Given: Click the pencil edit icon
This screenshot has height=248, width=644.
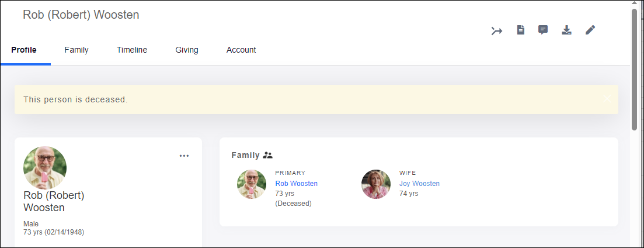Looking at the screenshot, I should 590,30.
